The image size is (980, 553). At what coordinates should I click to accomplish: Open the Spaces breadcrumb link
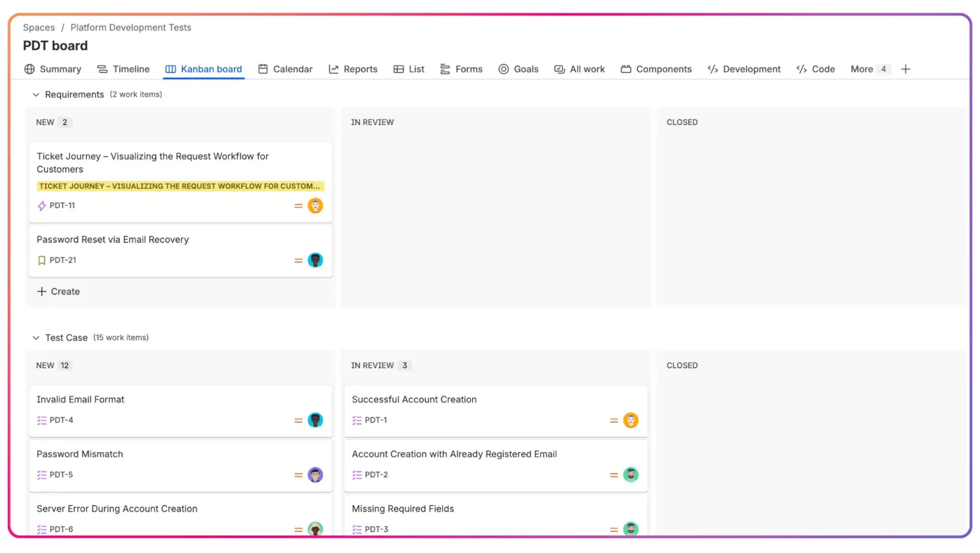point(39,27)
